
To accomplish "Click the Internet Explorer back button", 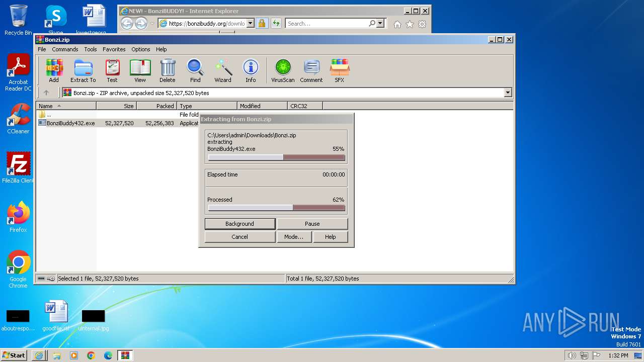I will click(x=127, y=23).
